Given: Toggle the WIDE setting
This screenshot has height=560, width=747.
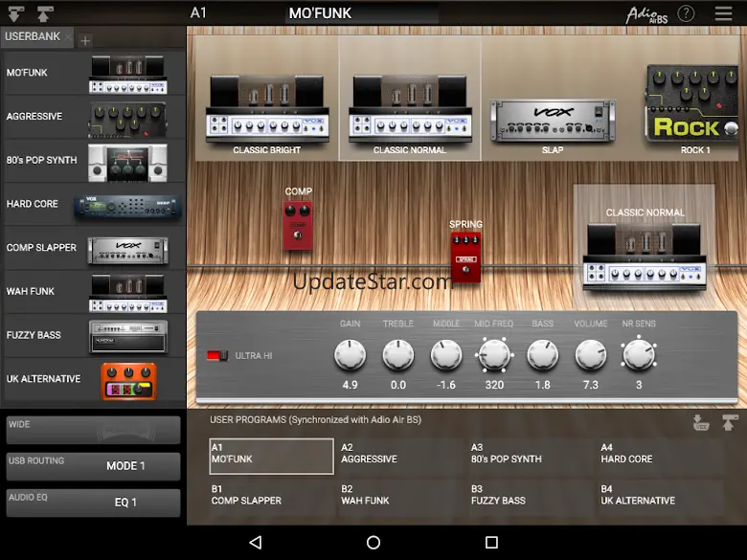Looking at the screenshot, I should tap(93, 430).
